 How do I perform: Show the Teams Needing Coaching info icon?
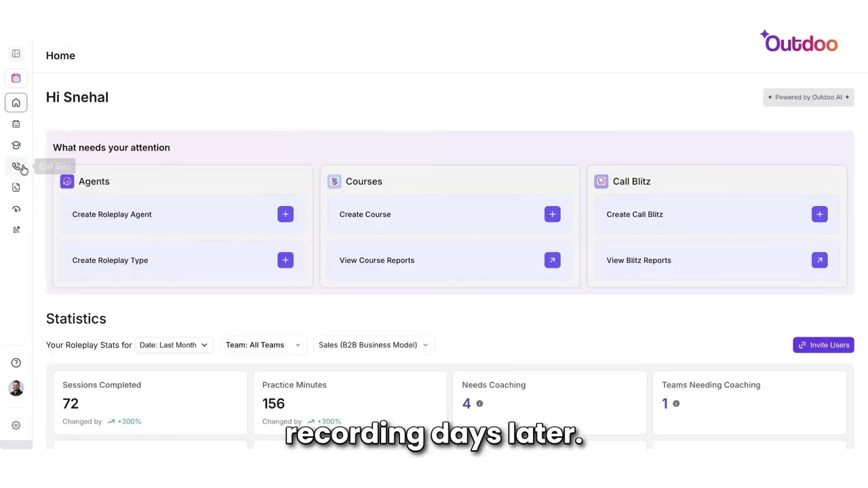pos(676,404)
